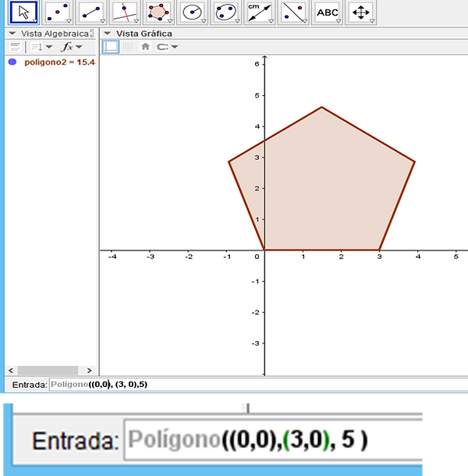The width and height of the screenshot is (468, 476).
Task: Select the Reflect about line tool
Action: click(x=292, y=12)
